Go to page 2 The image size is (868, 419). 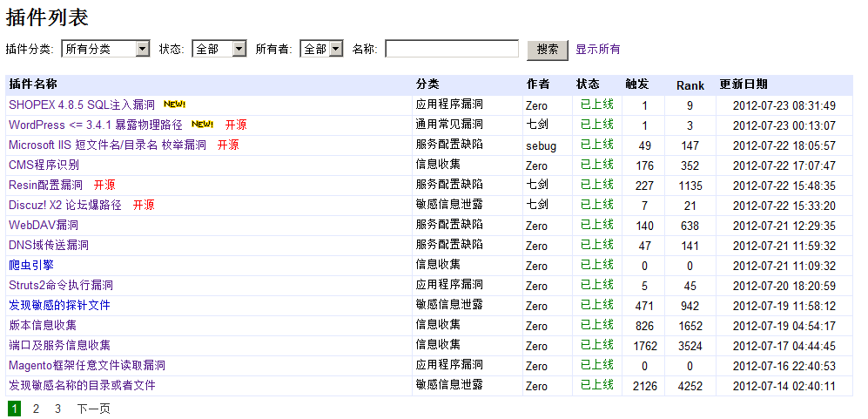tap(37, 409)
